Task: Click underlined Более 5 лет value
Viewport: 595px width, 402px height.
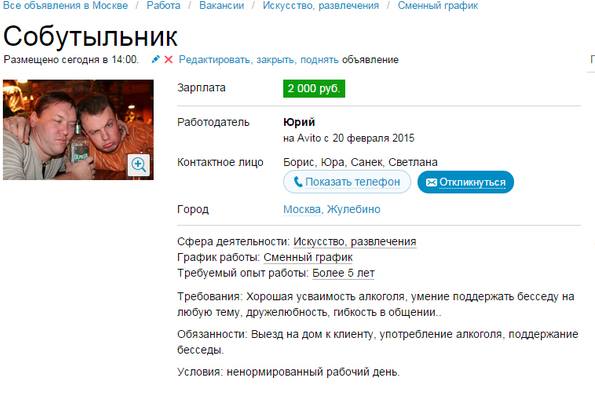Action: tap(343, 273)
